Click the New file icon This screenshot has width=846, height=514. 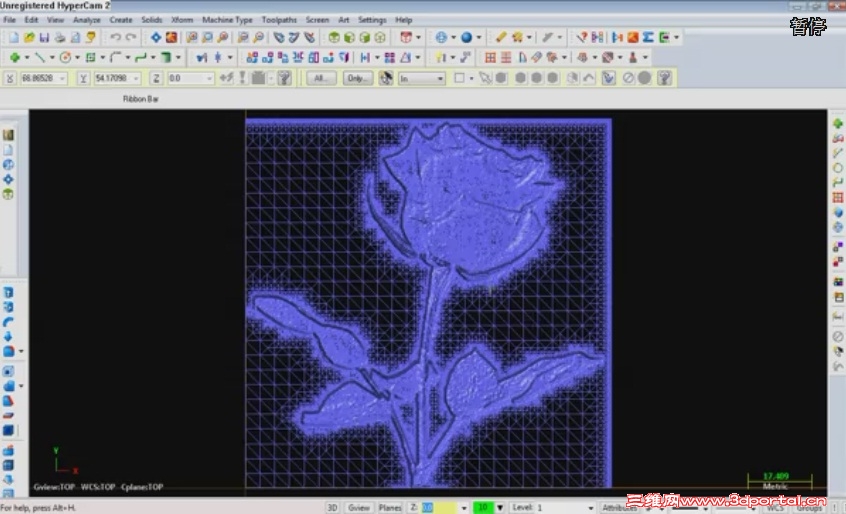pos(13,37)
